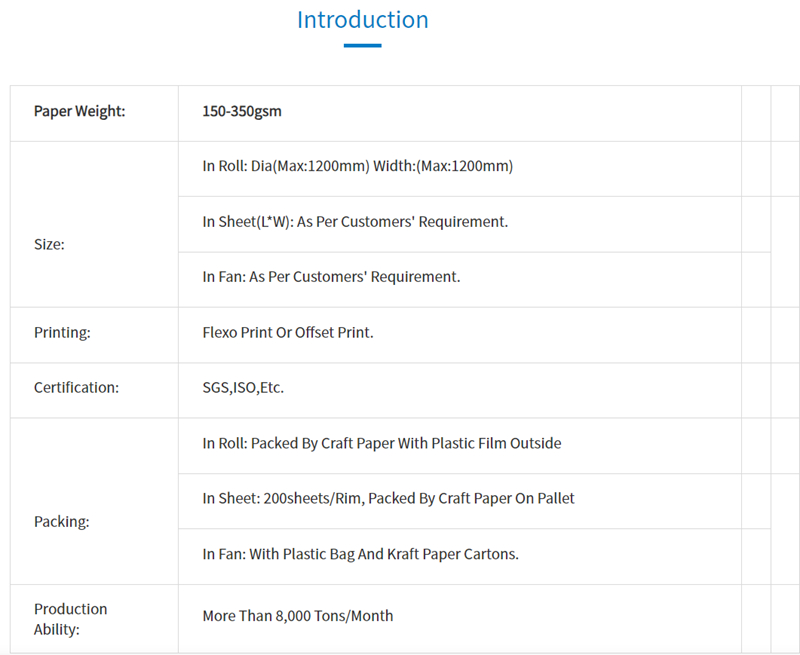Select the 150-350gsm value text
This screenshot has height=655, width=800.
(242, 111)
